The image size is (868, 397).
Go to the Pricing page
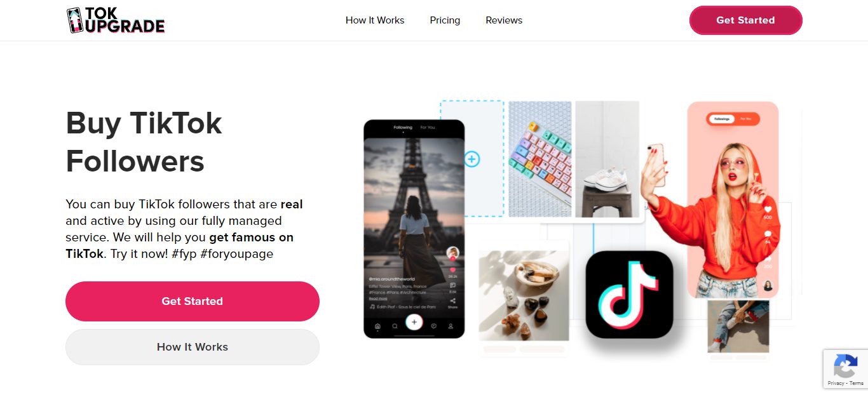[x=445, y=20]
